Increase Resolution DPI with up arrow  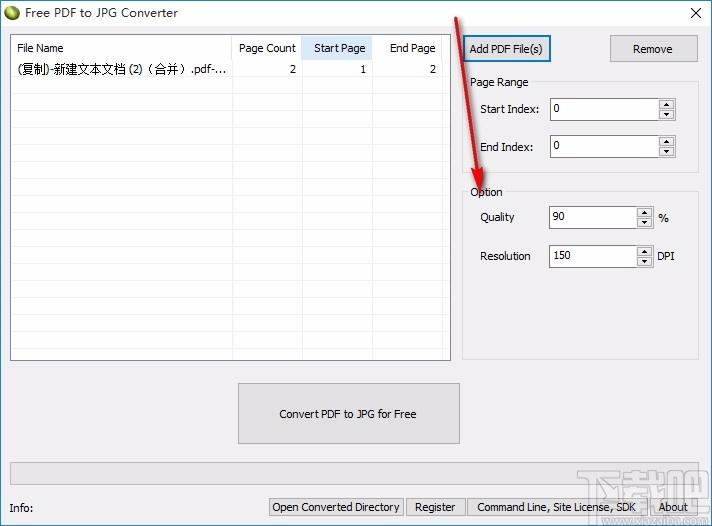pyautogui.click(x=644, y=250)
